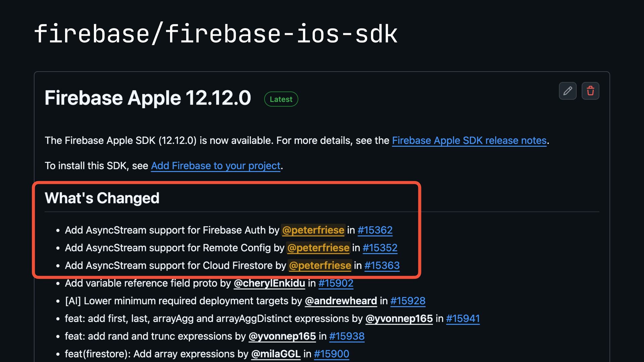Click @peterfriese mention on Firebase Auth line

313,230
